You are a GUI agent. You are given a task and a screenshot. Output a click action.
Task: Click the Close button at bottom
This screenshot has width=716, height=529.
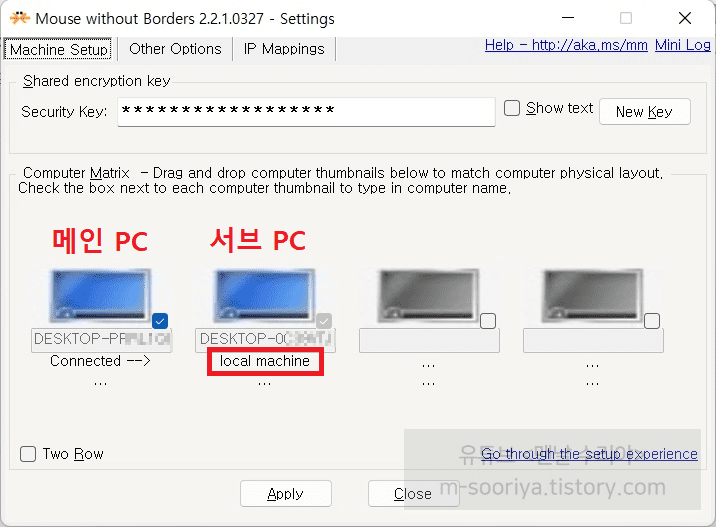point(413,493)
